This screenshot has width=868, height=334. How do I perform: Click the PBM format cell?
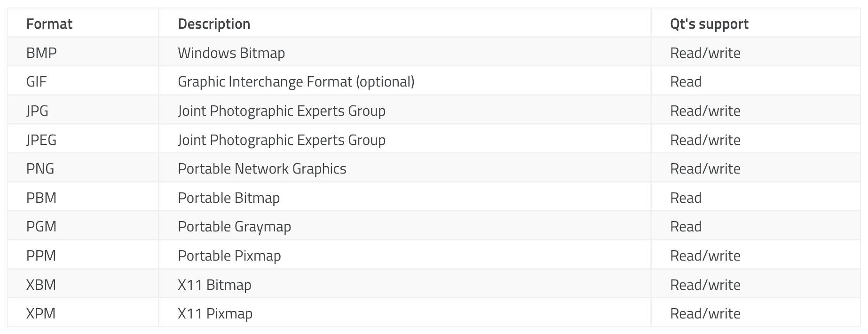[x=41, y=198]
